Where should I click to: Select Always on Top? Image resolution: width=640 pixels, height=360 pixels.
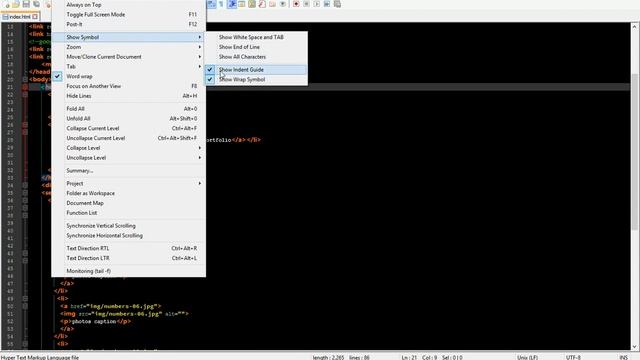pos(128,5)
